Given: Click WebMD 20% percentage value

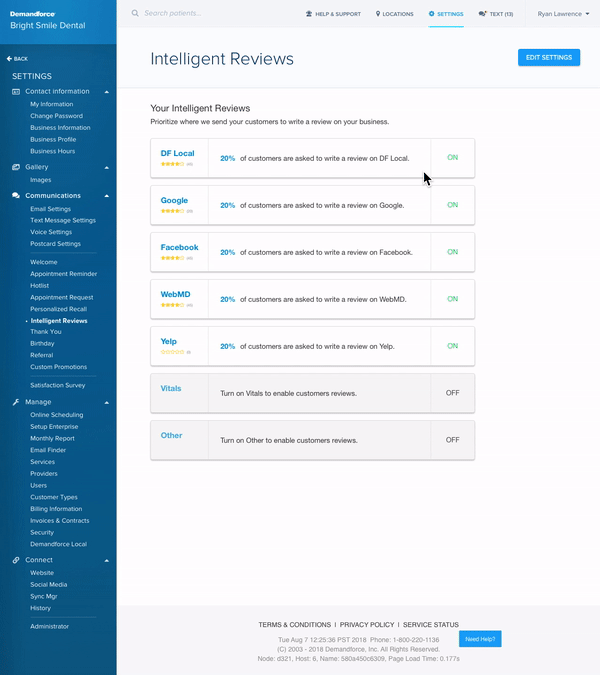Looking at the screenshot, I should (228, 299).
